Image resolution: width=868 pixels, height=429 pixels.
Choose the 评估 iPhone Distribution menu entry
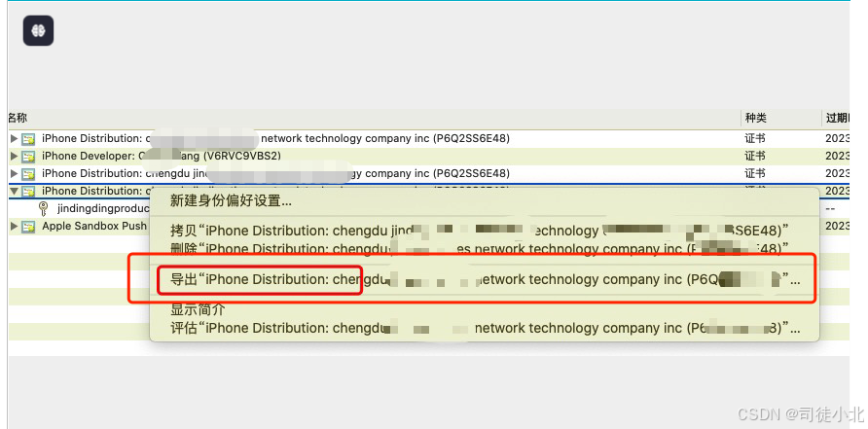coord(485,328)
